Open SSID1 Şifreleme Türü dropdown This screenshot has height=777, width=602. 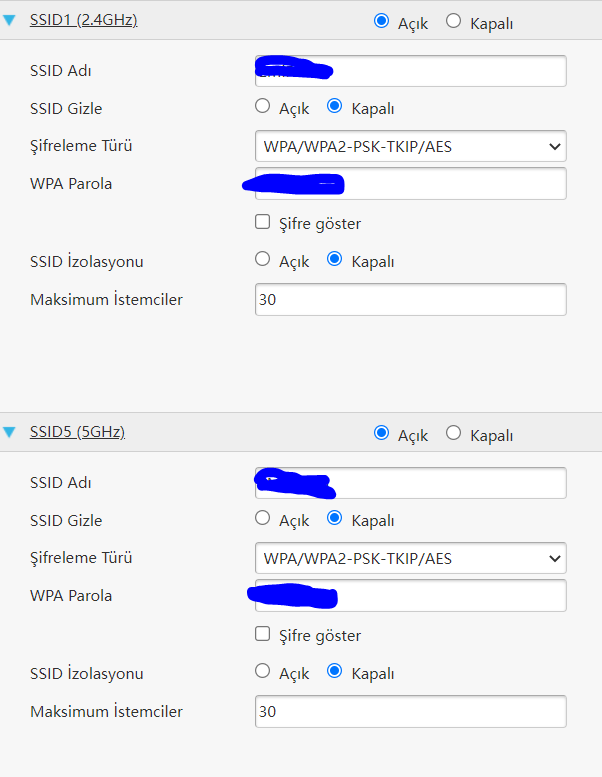pyautogui.click(x=410, y=146)
